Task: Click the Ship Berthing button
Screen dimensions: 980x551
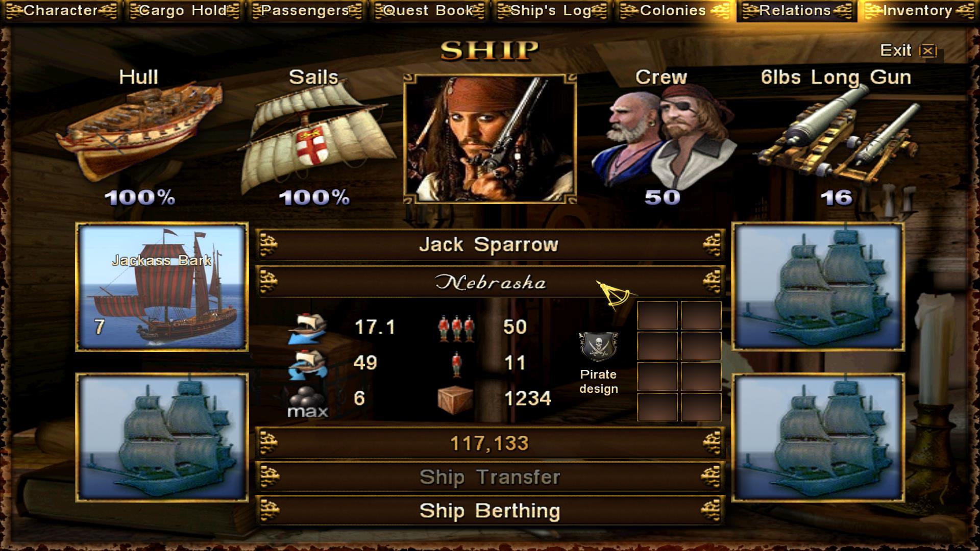Action: [x=490, y=511]
